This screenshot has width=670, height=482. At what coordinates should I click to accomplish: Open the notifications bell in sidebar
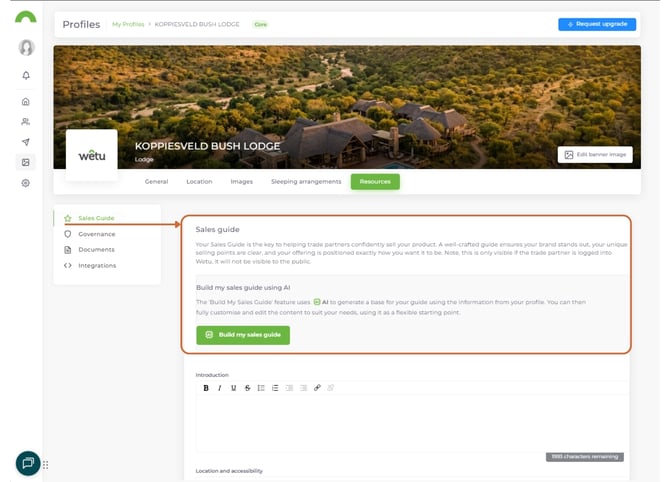tap(26, 75)
